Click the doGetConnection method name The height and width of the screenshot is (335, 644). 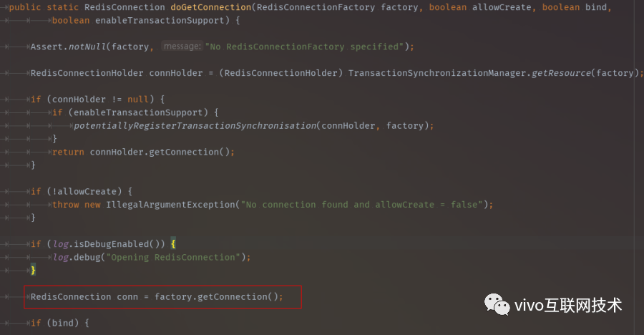(211, 7)
